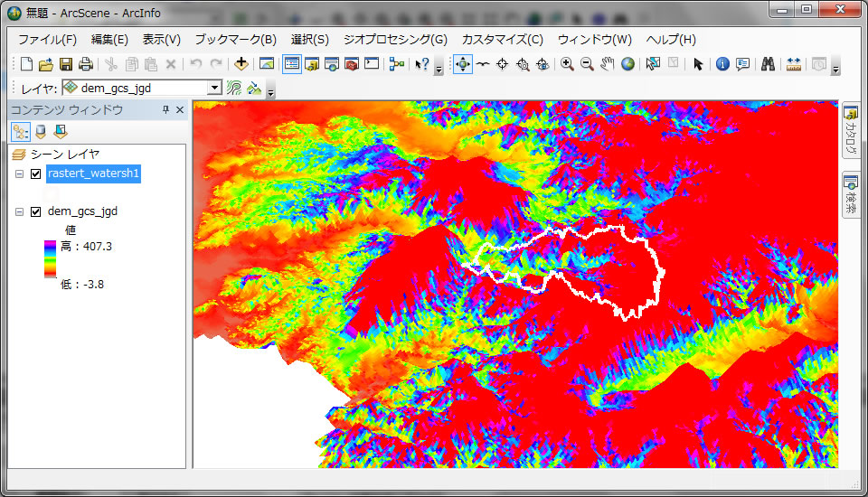Image resolution: width=868 pixels, height=497 pixels.
Task: Uncheck the rastert_watersh1 layer checkbox
Action: [36, 173]
